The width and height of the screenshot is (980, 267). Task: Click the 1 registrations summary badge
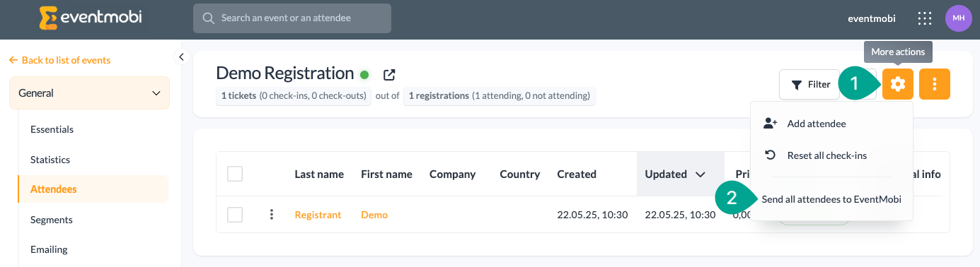pos(499,96)
